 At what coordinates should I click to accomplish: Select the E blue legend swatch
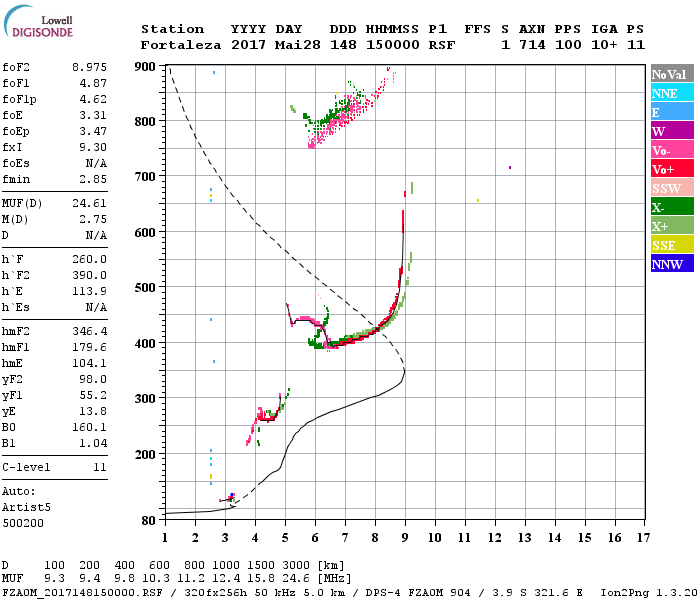tap(672, 112)
